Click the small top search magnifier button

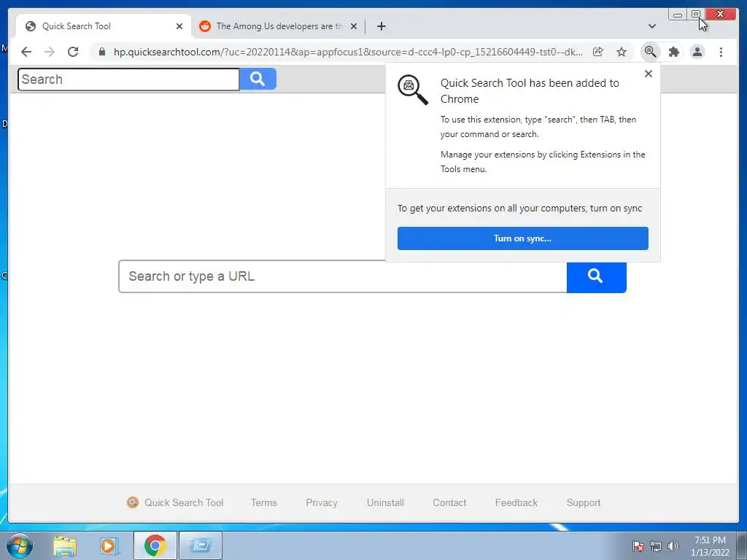click(258, 79)
